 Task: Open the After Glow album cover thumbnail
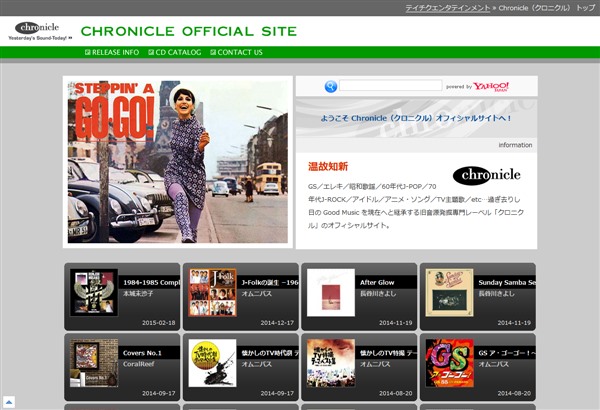[x=331, y=292]
